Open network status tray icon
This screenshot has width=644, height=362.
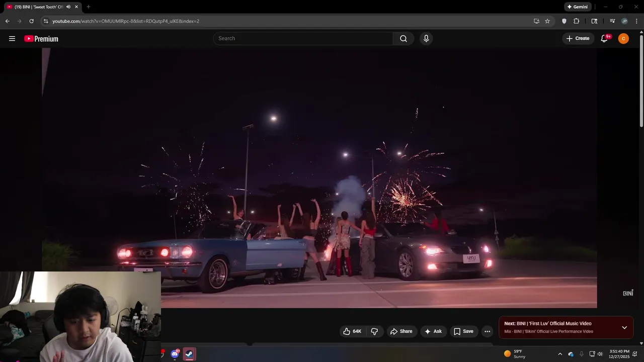[x=592, y=354]
